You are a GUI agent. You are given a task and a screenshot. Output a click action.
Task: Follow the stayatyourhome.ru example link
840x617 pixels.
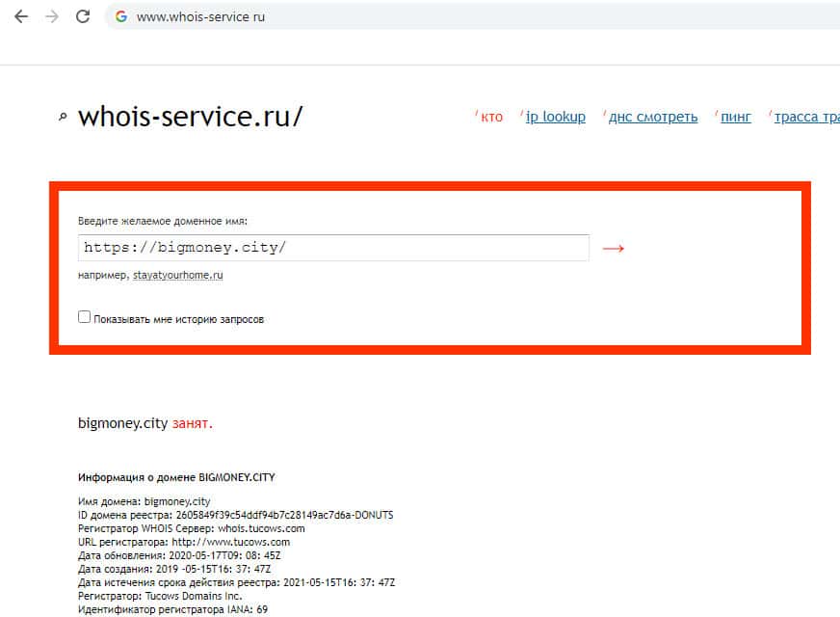(178, 275)
